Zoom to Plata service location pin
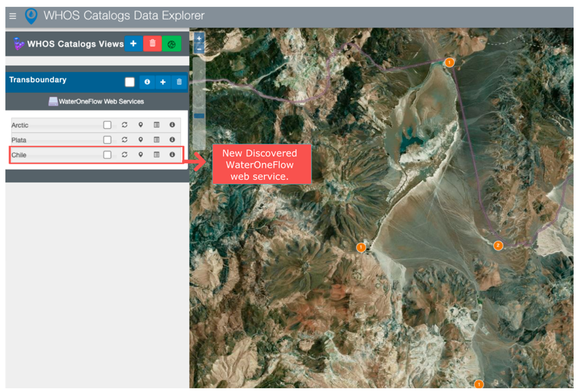579x392 pixels. (x=140, y=140)
